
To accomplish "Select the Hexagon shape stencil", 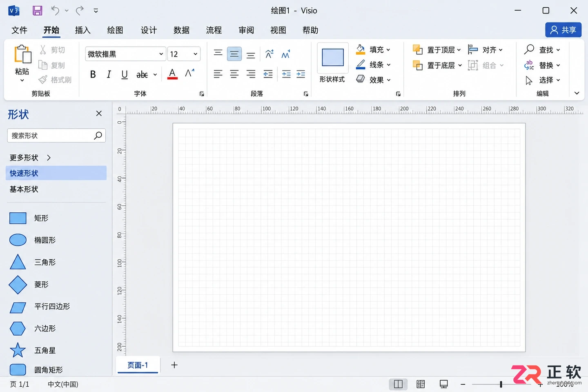I will tap(18, 328).
